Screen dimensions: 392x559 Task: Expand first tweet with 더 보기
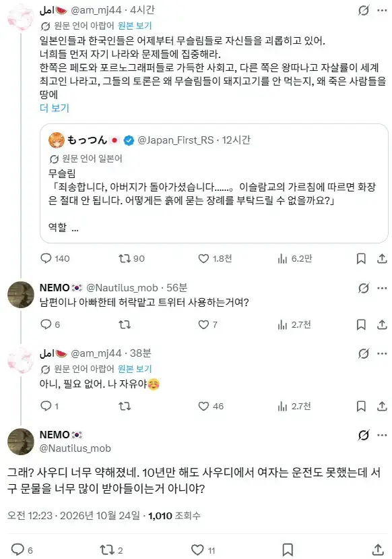coord(55,108)
